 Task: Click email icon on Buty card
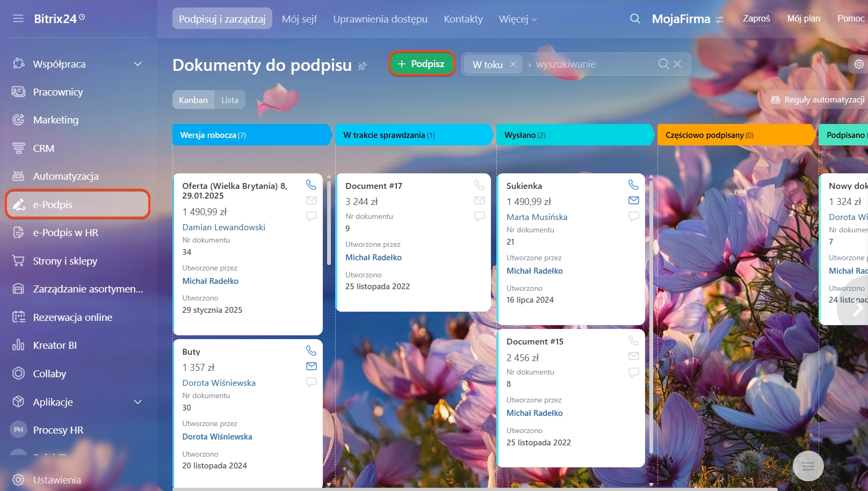pos(311,367)
